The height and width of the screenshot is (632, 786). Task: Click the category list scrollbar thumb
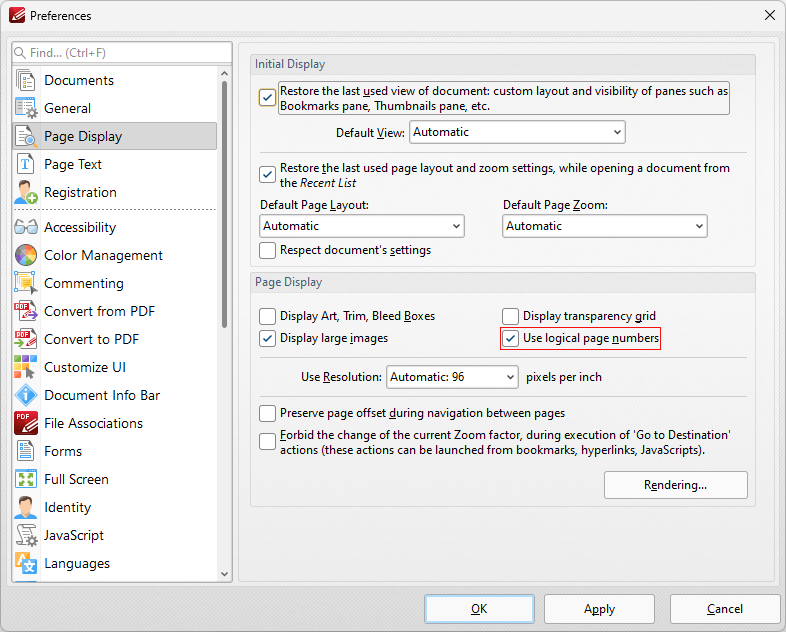[225, 204]
